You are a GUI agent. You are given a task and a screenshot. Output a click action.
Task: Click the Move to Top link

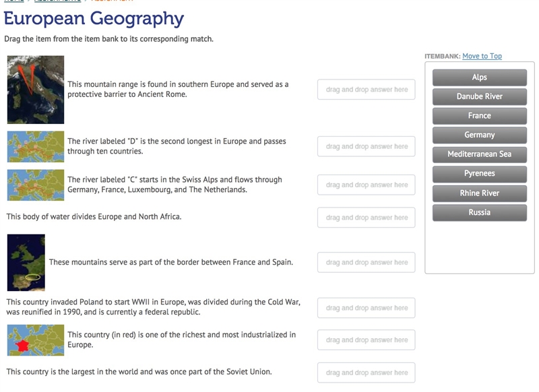click(x=482, y=56)
